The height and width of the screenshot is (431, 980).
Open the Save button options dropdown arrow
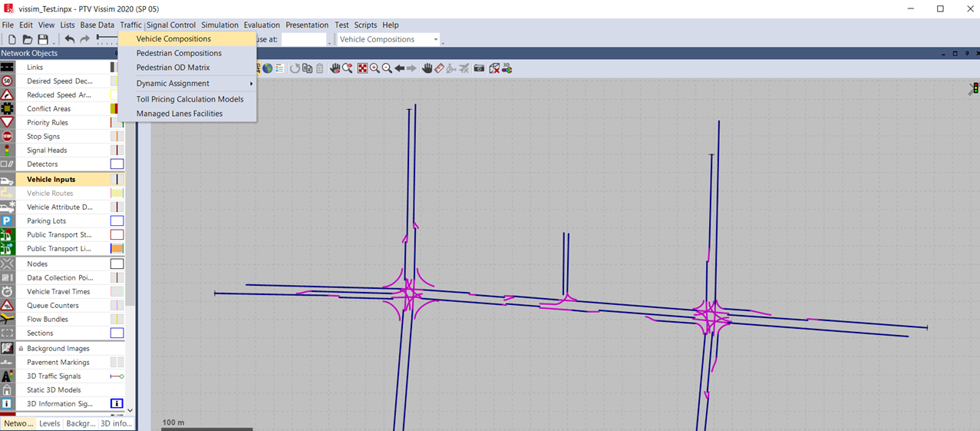[x=53, y=41]
